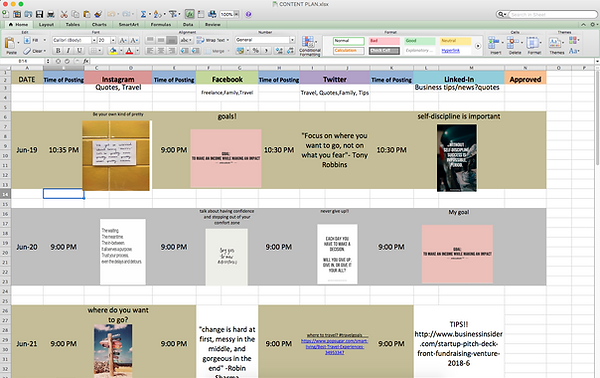600x378 pixels.
Task: Click the Copy icon in the toolbar
Action: pos(75,14)
